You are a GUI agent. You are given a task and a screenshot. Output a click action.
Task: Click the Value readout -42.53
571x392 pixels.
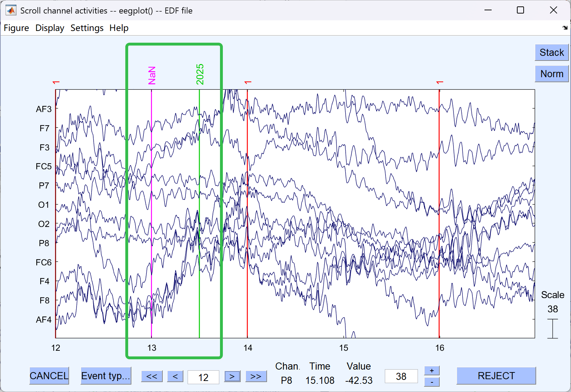[359, 381]
